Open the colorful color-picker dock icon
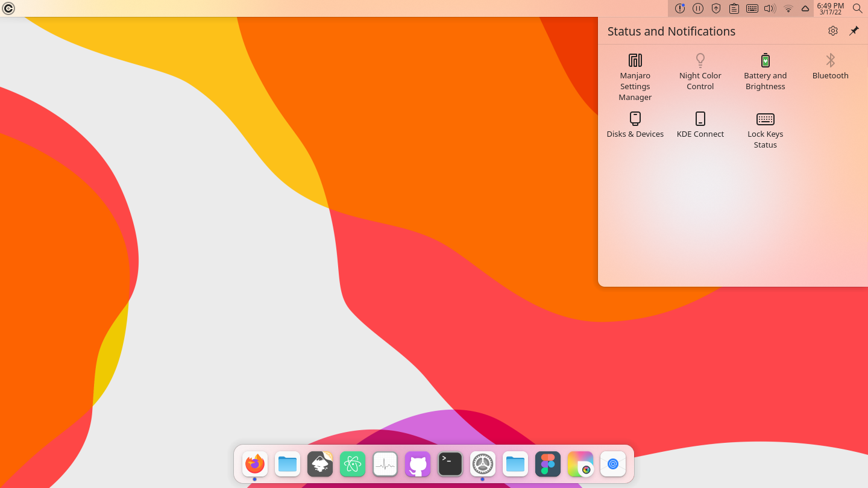 (580, 464)
